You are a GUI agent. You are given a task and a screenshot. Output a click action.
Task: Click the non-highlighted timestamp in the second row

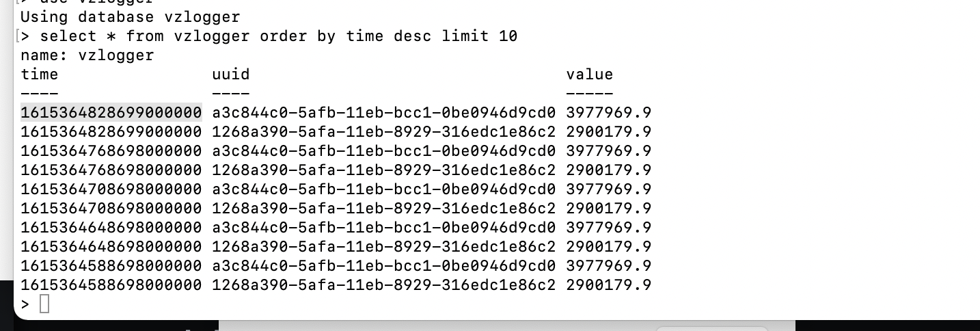(x=111, y=131)
